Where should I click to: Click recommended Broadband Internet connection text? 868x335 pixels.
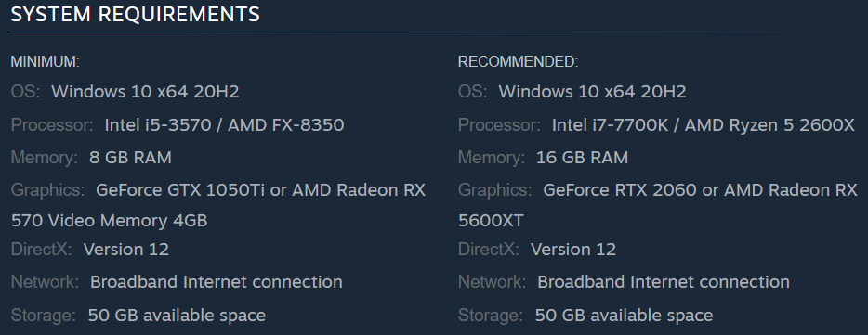[x=664, y=282]
